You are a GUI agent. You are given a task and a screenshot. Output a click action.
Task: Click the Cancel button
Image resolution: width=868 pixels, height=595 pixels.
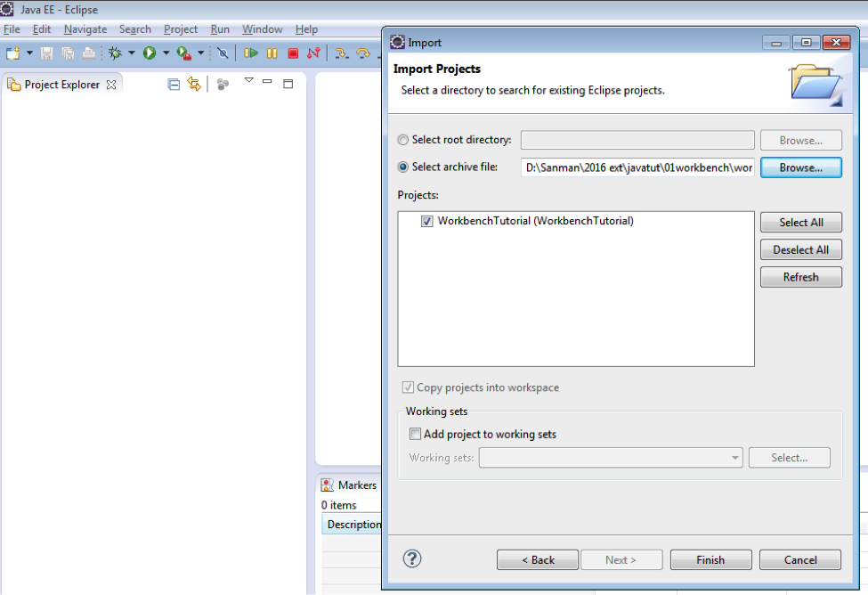[x=800, y=559]
